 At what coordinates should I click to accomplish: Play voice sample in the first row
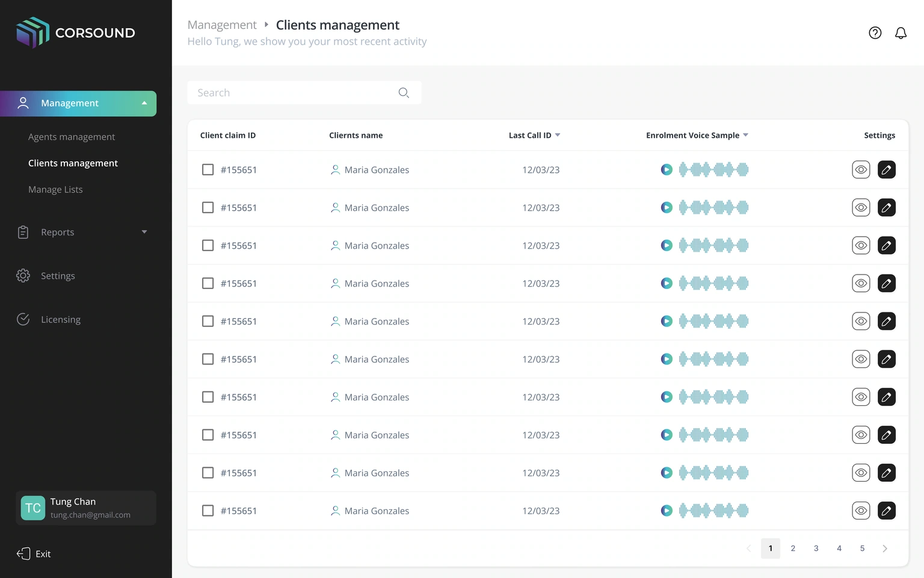(667, 170)
